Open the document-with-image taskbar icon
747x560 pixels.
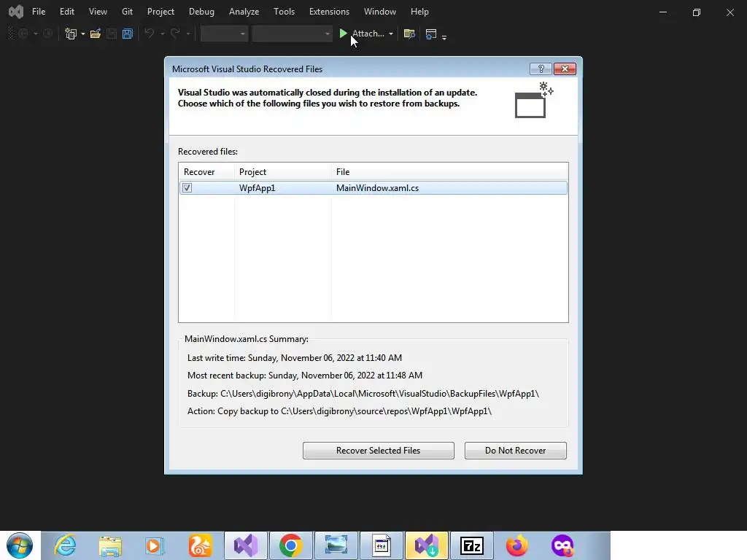(x=381, y=545)
